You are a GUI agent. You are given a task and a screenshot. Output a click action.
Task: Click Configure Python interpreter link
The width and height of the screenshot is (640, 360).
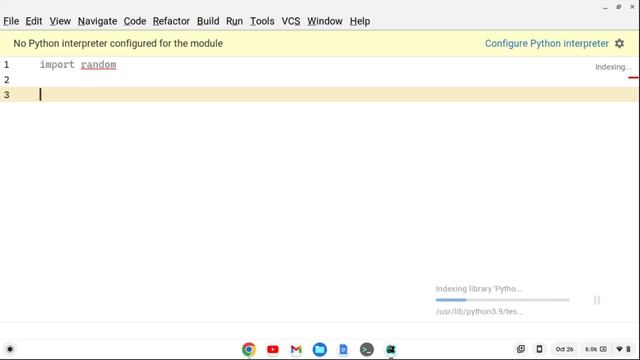point(547,43)
